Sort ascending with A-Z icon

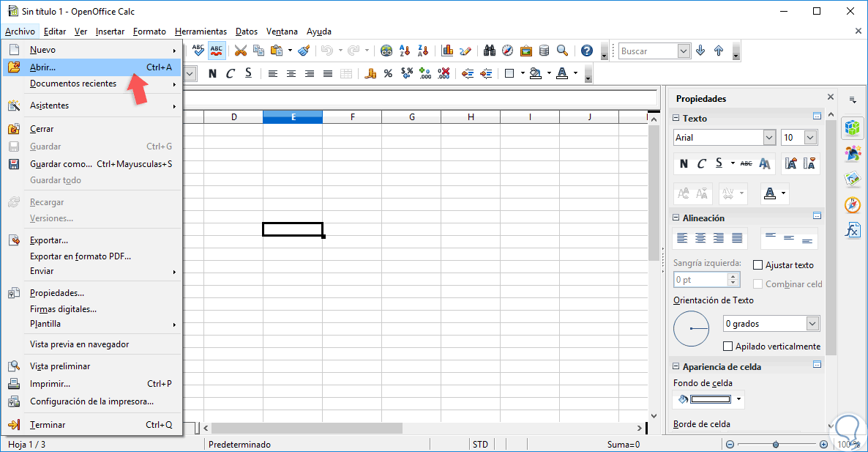[405, 51]
